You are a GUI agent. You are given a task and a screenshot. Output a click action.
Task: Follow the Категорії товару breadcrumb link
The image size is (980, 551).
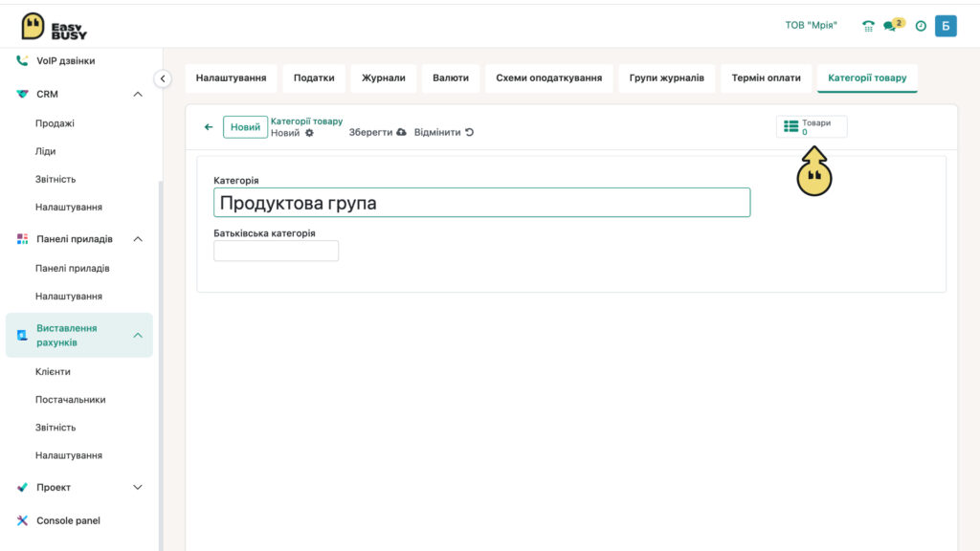(306, 121)
